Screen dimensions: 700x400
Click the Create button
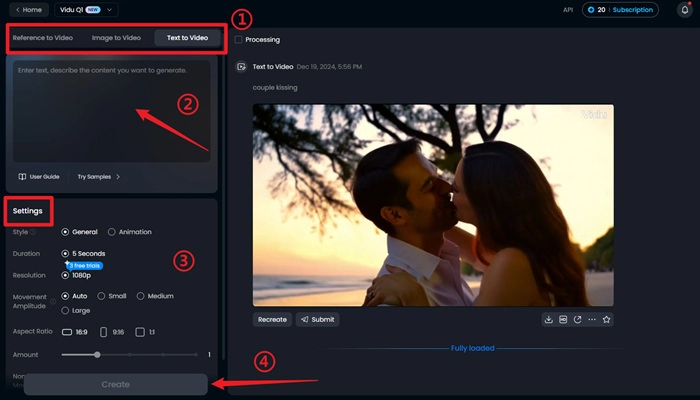116,384
